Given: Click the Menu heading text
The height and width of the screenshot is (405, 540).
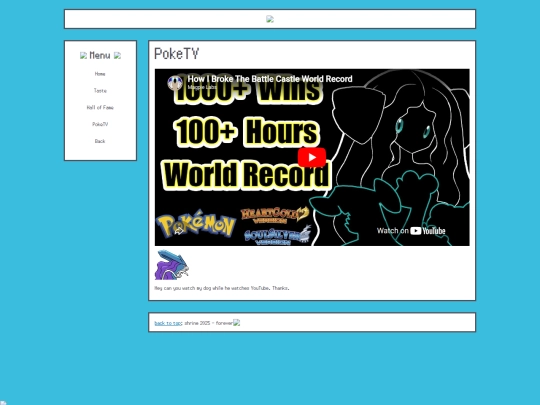Looking at the screenshot, I should click(x=100, y=55).
